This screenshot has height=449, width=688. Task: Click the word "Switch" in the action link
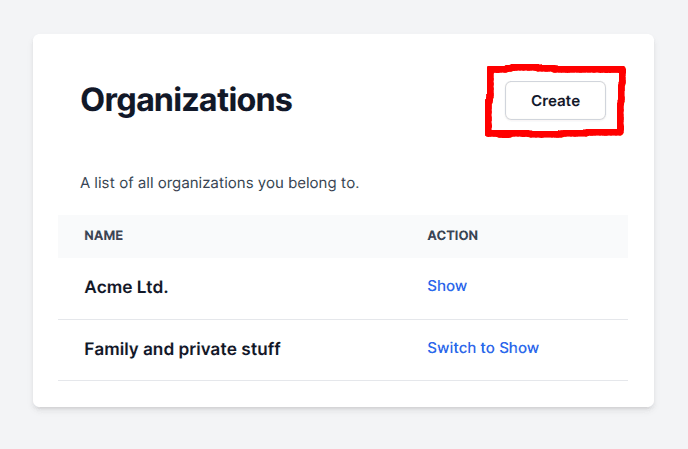[452, 348]
